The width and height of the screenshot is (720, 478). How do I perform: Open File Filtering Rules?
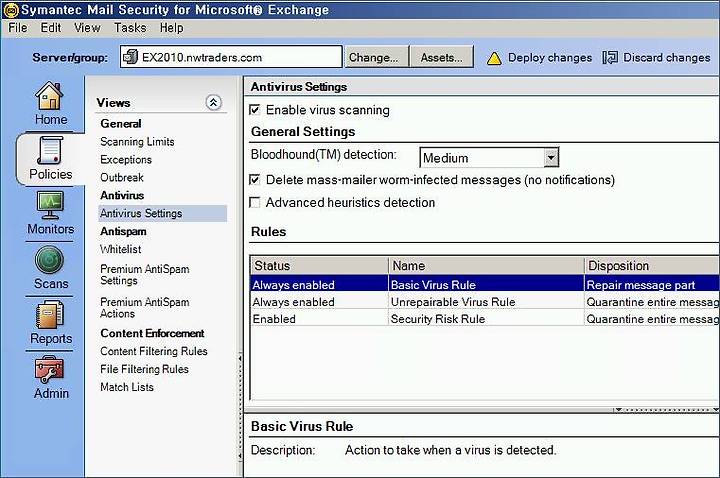[144, 369]
